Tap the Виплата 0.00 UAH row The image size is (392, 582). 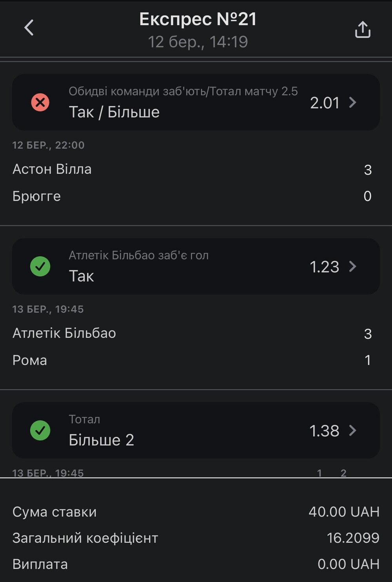(x=196, y=564)
